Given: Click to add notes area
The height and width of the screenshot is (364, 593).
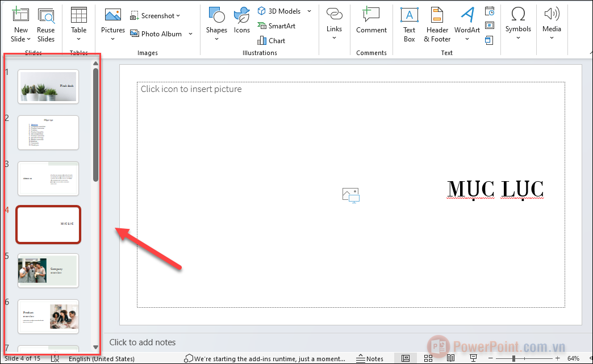Looking at the screenshot, I should [142, 342].
